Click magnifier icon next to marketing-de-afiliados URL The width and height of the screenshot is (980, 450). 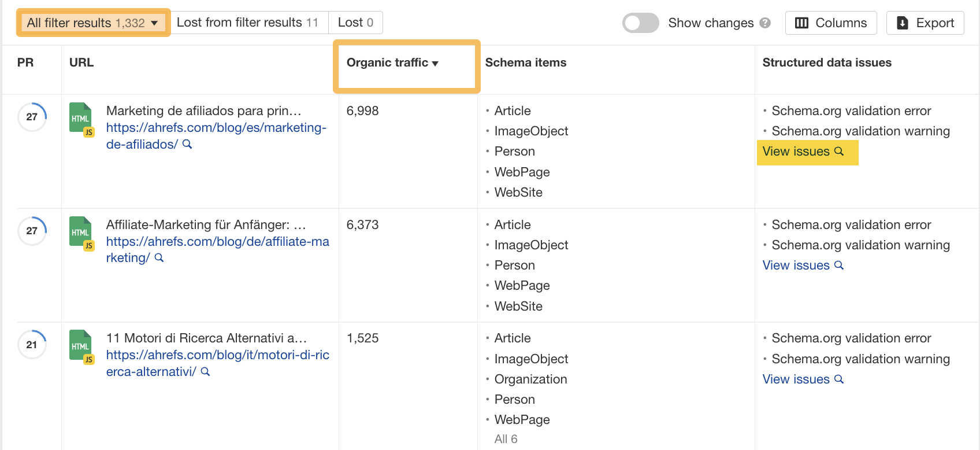[x=187, y=145]
